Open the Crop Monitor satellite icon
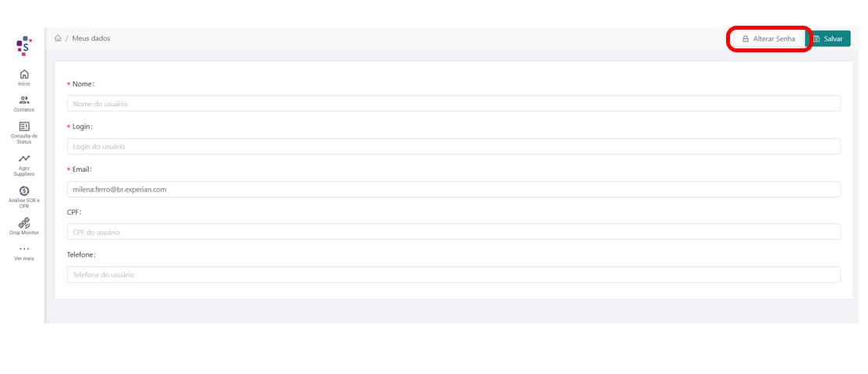 pyautogui.click(x=24, y=223)
